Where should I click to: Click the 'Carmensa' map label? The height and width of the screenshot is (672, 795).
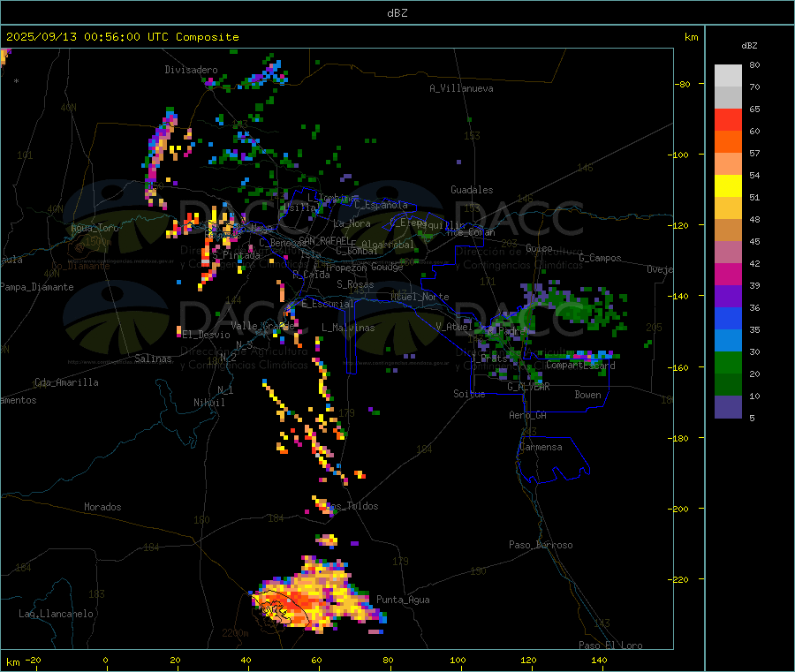[x=541, y=447]
